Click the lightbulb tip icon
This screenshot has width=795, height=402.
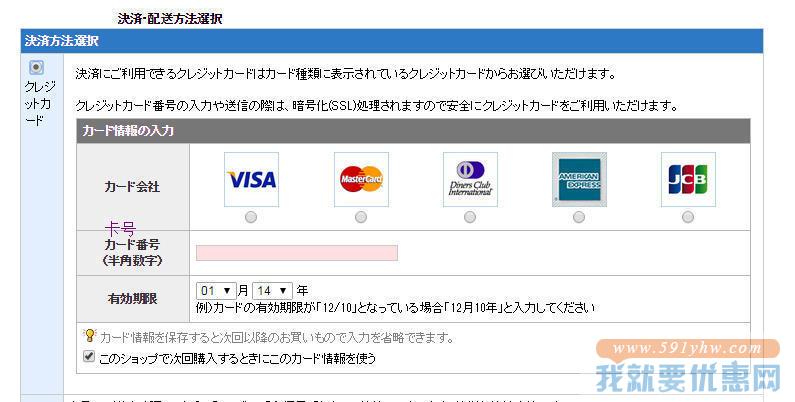[x=89, y=335]
